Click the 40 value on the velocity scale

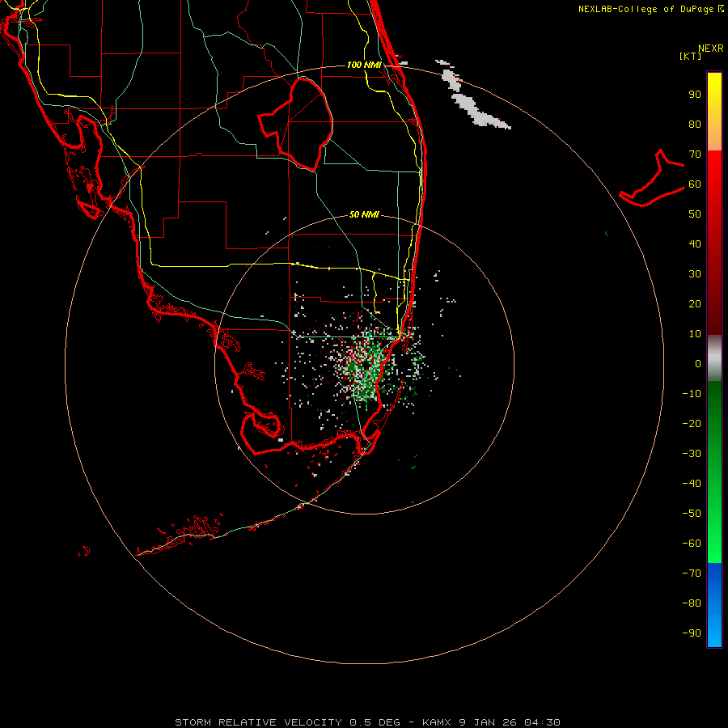pos(695,243)
